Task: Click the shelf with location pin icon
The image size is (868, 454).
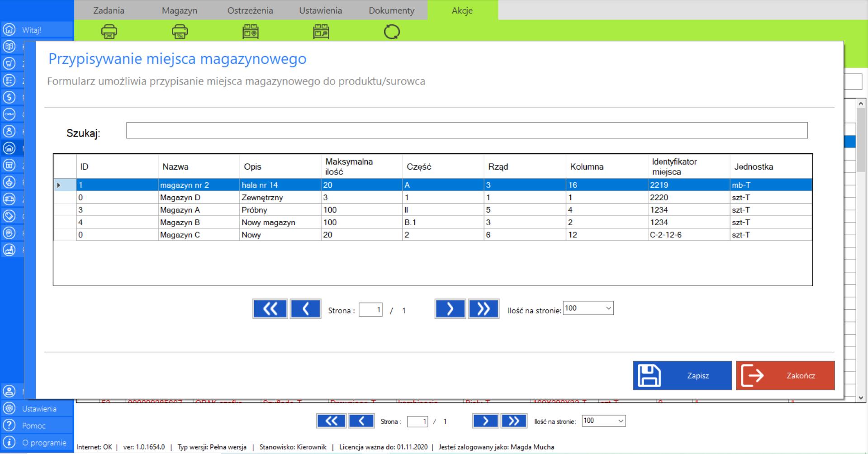Action: (250, 32)
